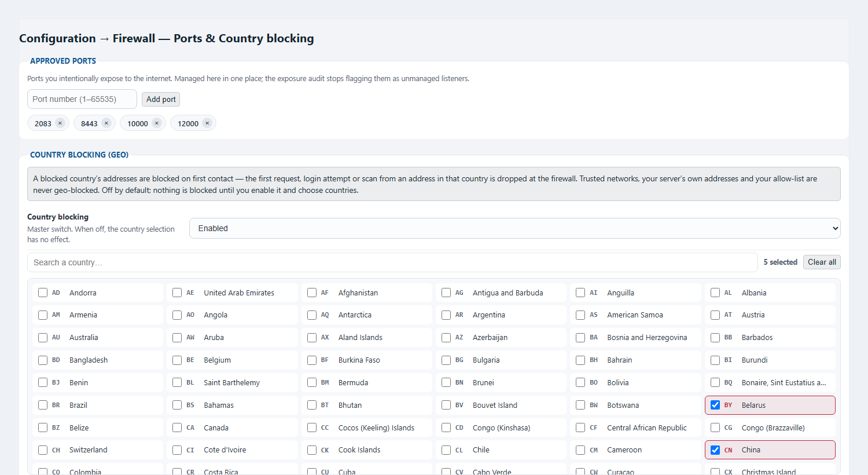Select the Brunei checkbox

click(446, 382)
